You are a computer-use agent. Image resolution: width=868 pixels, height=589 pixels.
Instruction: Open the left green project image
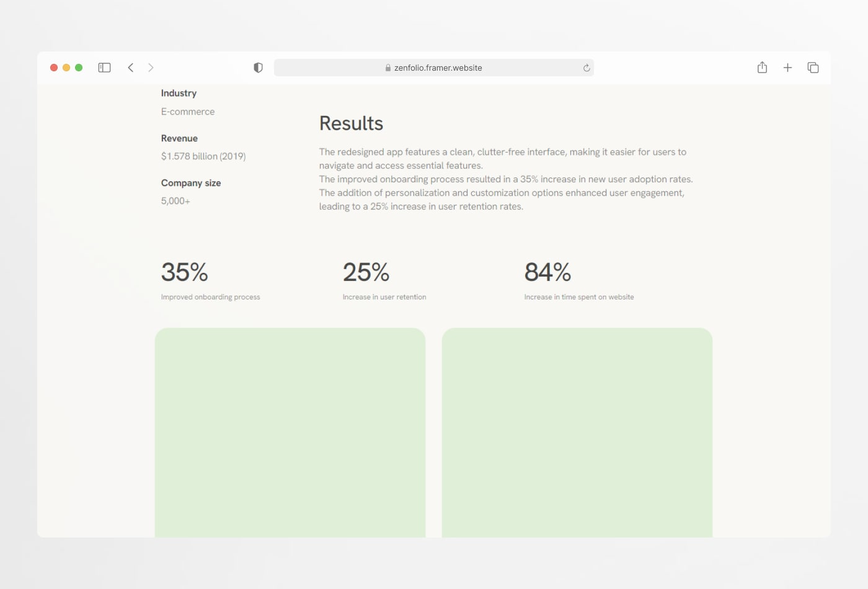click(290, 433)
